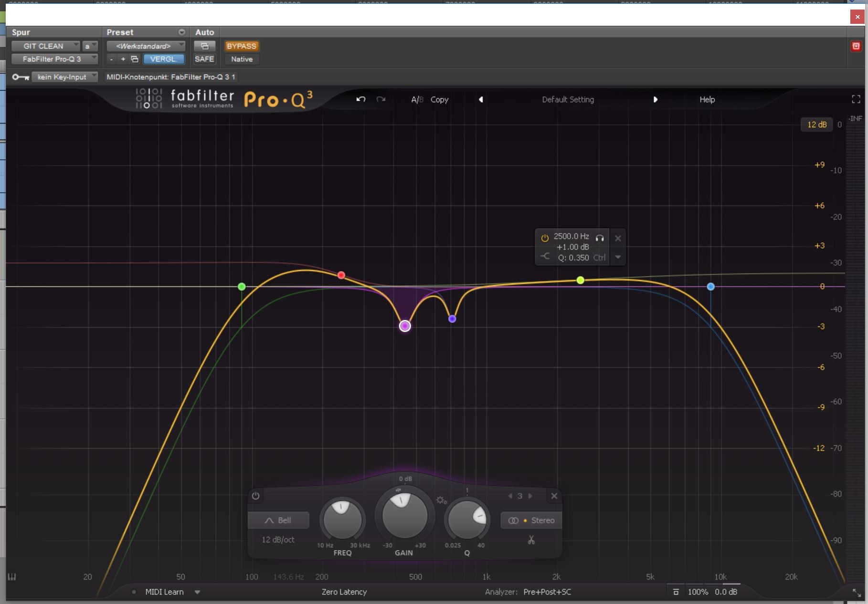Open the Bell filter shape dropdown

coord(278,521)
